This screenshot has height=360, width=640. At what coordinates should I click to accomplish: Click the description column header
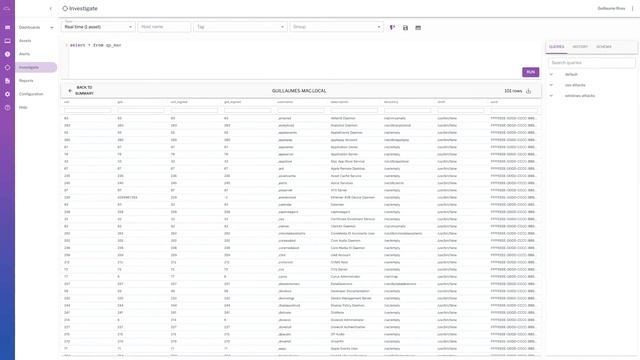tap(340, 102)
